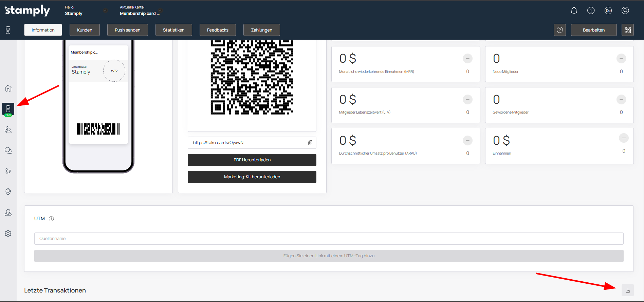644x302 pixels.
Task: Expand the Hallo Stamply account dropdown
Action: 105,11
